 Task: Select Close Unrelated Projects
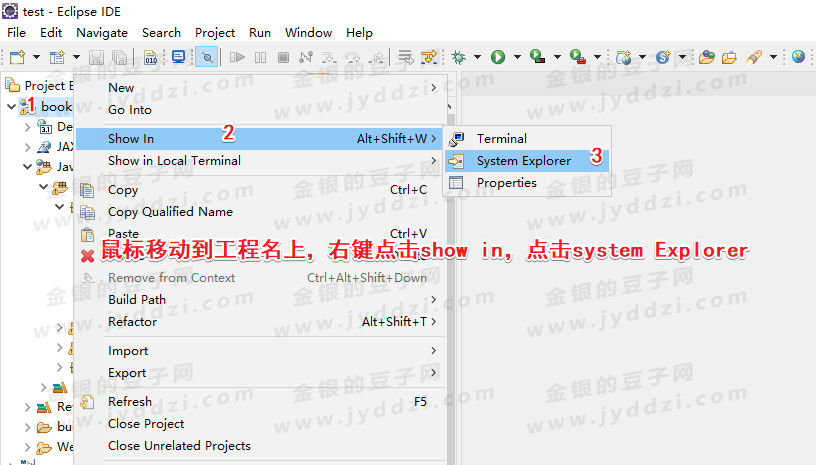click(x=260, y=445)
